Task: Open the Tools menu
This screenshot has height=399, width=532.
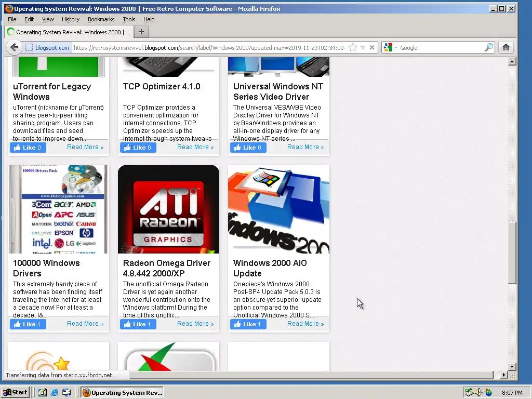Action: [129, 19]
